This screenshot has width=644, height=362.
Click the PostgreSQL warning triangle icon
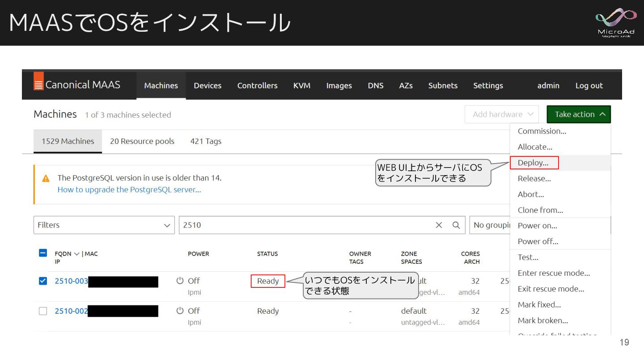click(x=46, y=178)
